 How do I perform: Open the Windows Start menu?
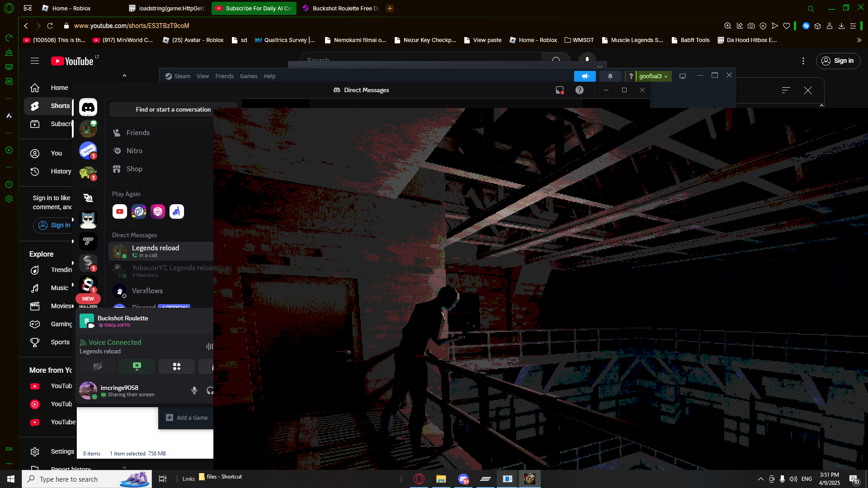point(11,479)
